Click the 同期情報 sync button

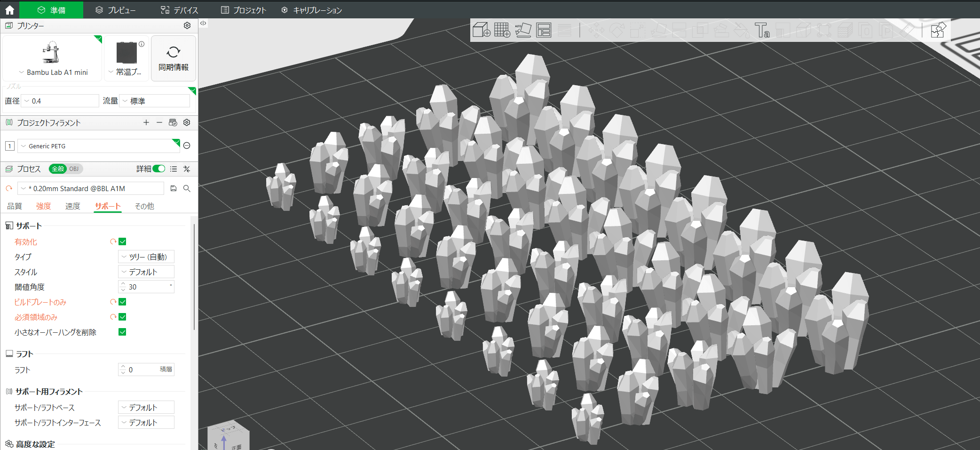(174, 58)
